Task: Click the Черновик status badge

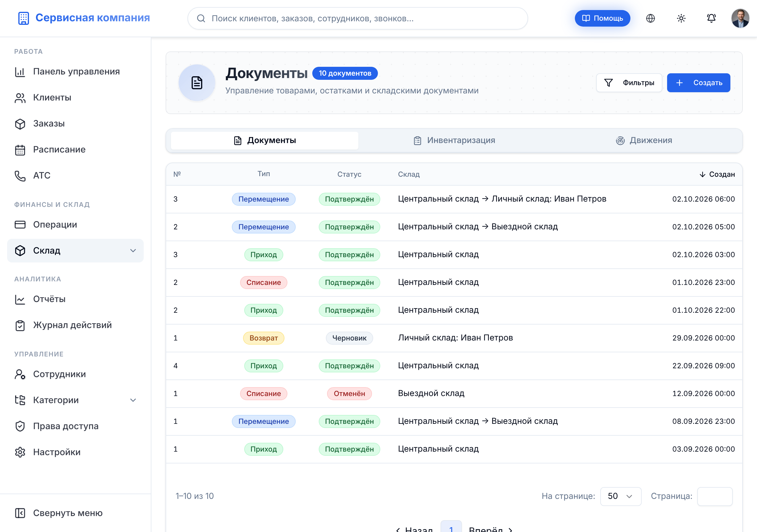Action: click(349, 338)
